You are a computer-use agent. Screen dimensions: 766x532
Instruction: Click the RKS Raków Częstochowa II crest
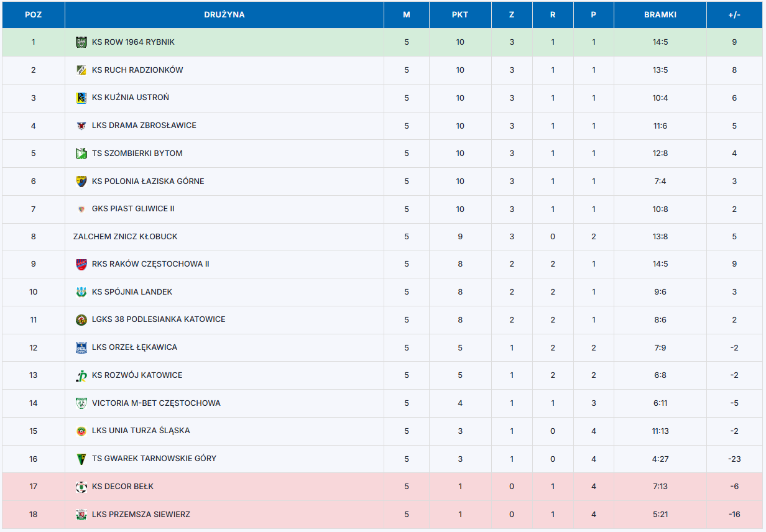point(81,264)
